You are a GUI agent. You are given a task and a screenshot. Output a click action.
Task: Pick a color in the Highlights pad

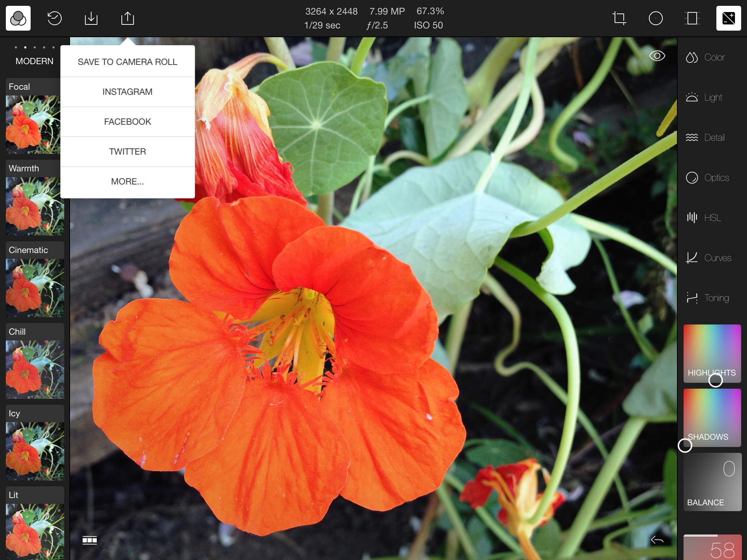[712, 353]
